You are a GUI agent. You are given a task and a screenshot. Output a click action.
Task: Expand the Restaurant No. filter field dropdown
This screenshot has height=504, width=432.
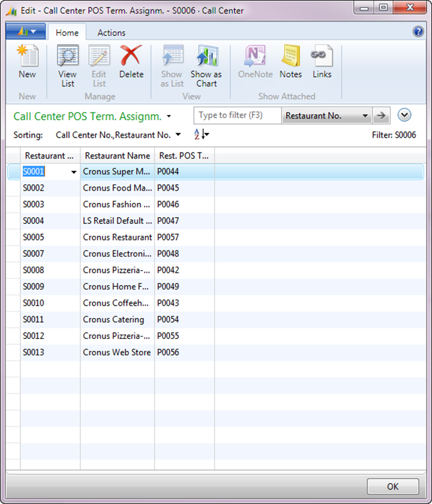(365, 116)
